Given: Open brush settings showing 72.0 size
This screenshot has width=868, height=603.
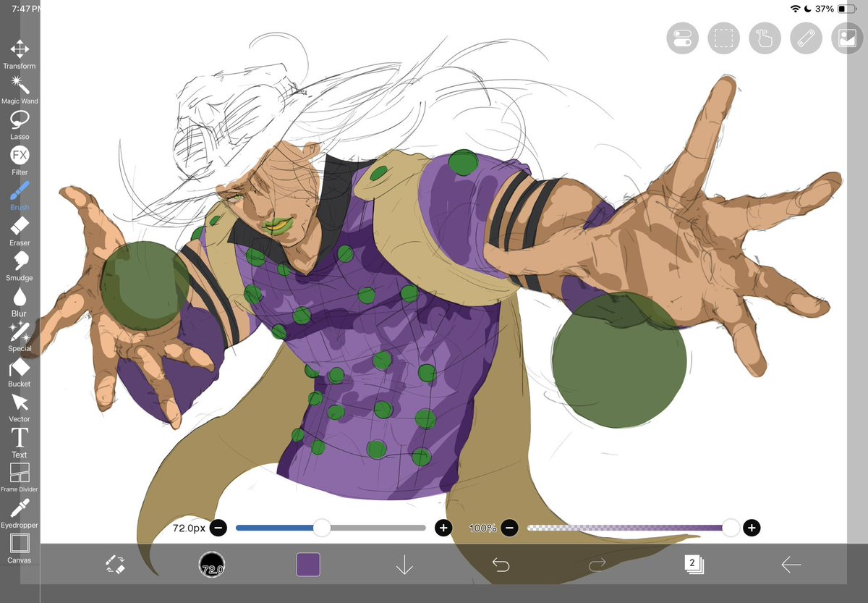Looking at the screenshot, I should 211,565.
